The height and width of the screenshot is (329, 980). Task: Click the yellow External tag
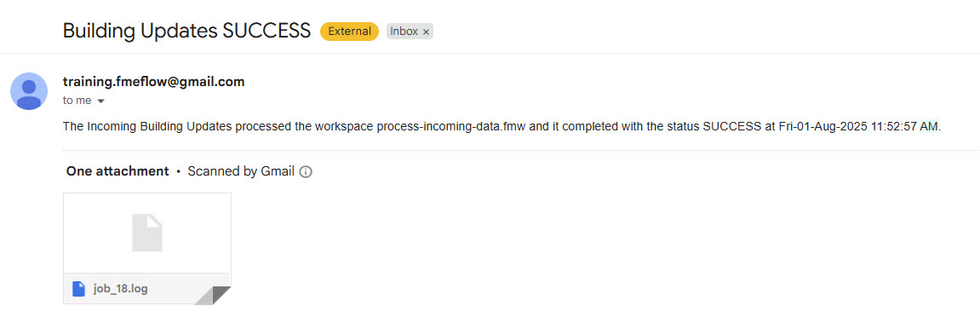pos(349,32)
